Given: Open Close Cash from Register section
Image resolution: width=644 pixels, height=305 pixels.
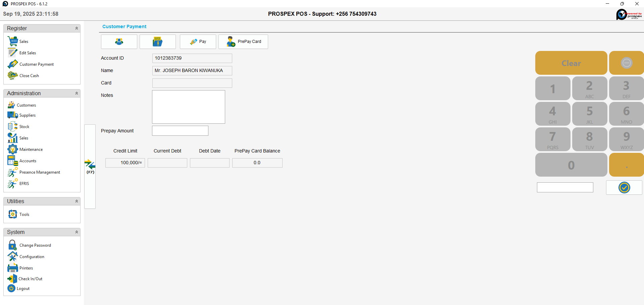Looking at the screenshot, I should 29,76.
